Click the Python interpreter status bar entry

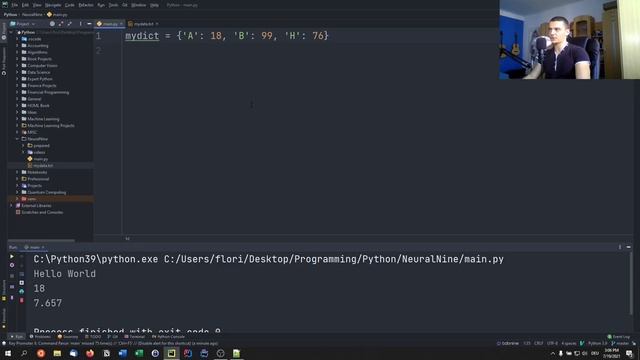pyautogui.click(x=598, y=344)
